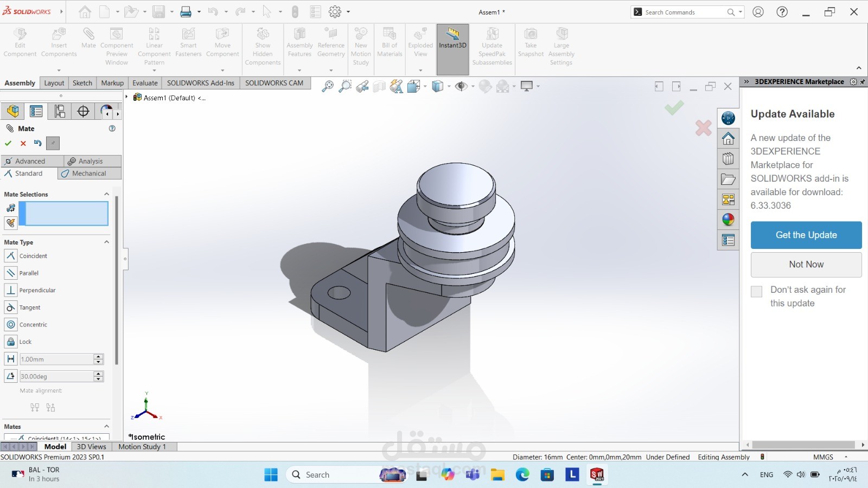868x488 pixels.
Task: Select the Lock mate type
Action: pyautogui.click(x=11, y=342)
